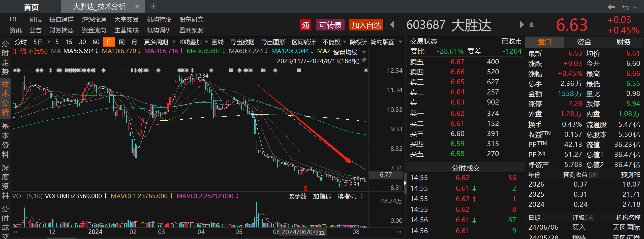Click the 6.77 price marker on the axis
Screen dimensions: 644x239
point(386,175)
